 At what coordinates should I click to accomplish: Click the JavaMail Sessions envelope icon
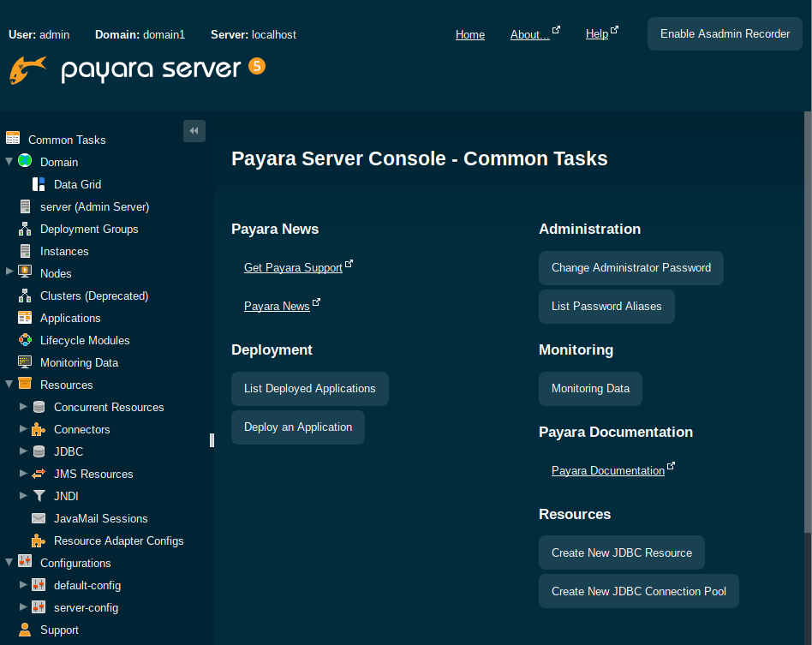click(x=39, y=518)
